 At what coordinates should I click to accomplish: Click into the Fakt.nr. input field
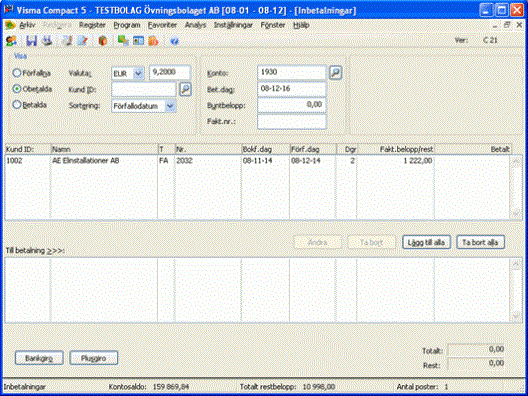[292, 122]
